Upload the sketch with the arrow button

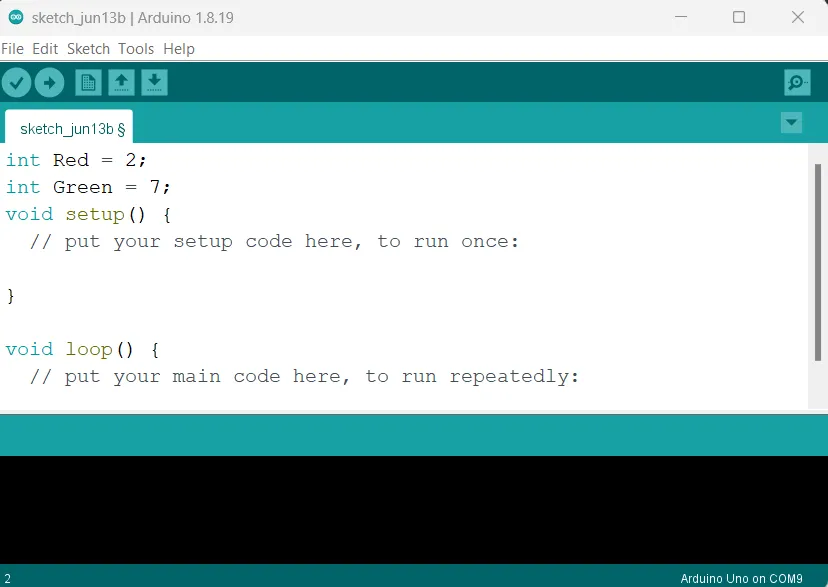49,83
